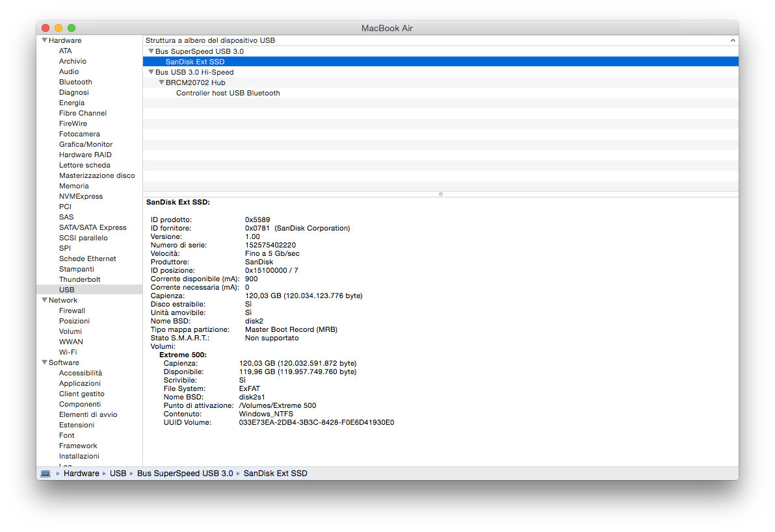Screen dimensions: 775x532
Task: Select SAS in the sidebar
Action: pyautogui.click(x=66, y=217)
